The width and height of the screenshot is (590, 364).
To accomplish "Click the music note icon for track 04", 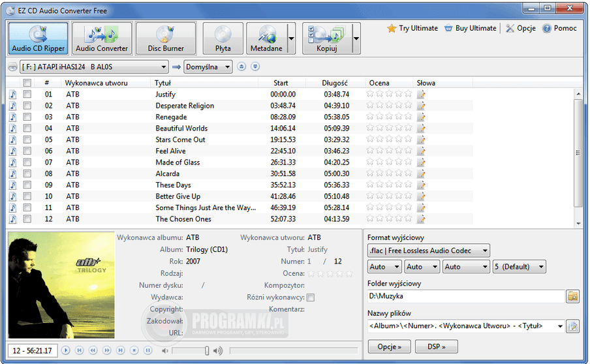I will 13,129.
